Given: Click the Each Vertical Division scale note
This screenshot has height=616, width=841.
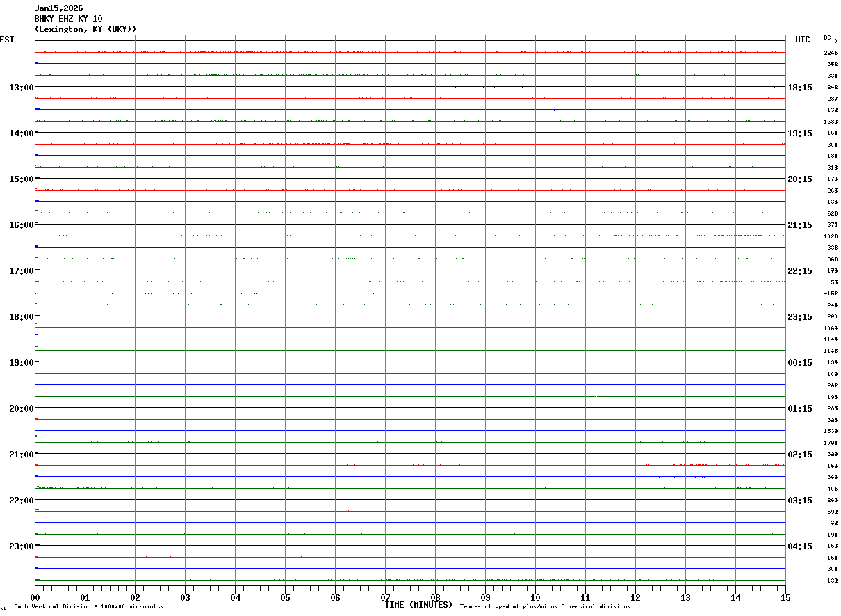Looking at the screenshot, I should click(88, 607).
